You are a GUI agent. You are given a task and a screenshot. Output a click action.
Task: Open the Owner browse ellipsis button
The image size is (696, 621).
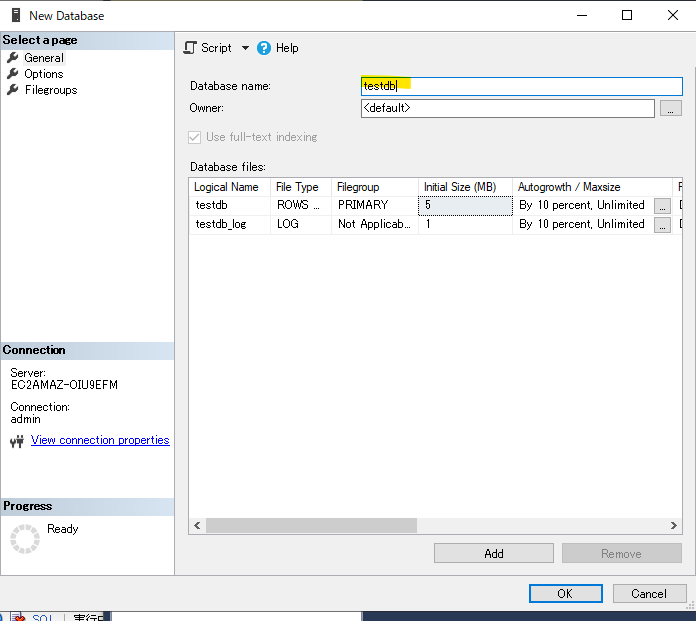[670, 108]
